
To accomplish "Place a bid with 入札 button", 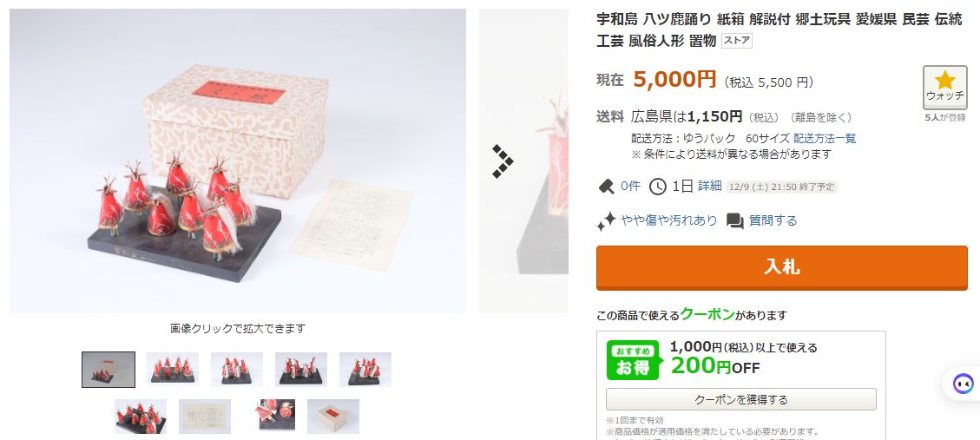I will pyautogui.click(x=781, y=267).
